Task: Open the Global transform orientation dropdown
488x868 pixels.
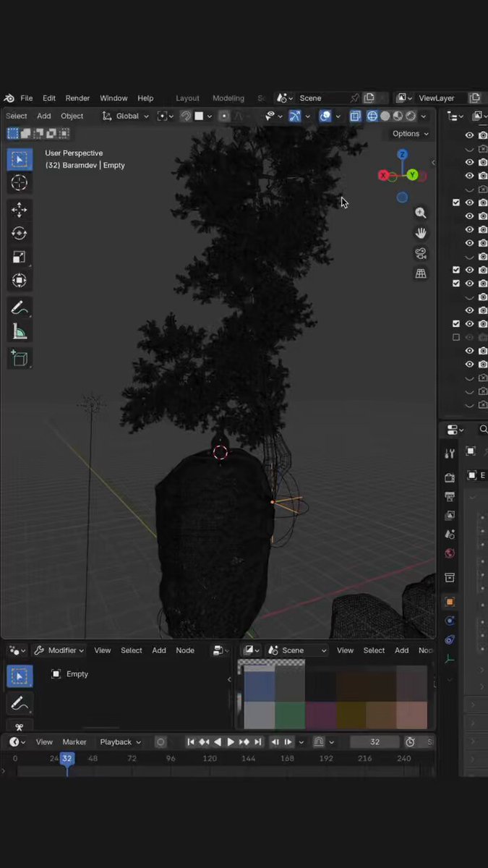Action: click(126, 116)
